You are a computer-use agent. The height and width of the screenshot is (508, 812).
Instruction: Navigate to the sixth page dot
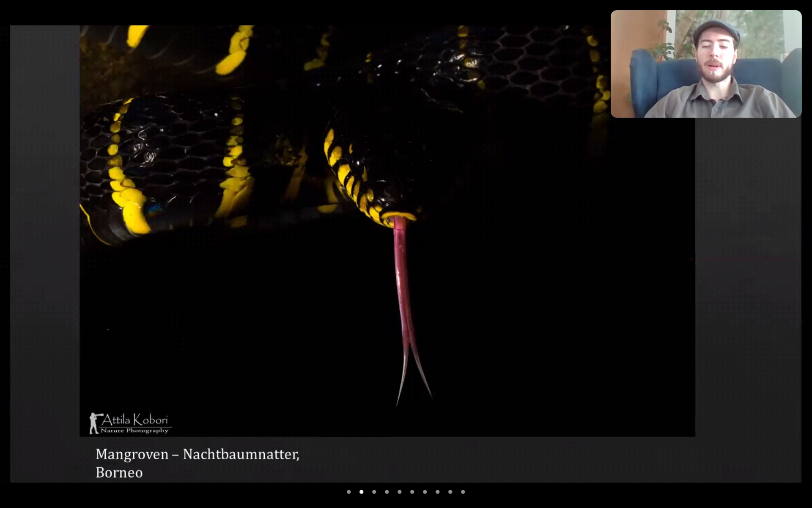click(x=412, y=492)
